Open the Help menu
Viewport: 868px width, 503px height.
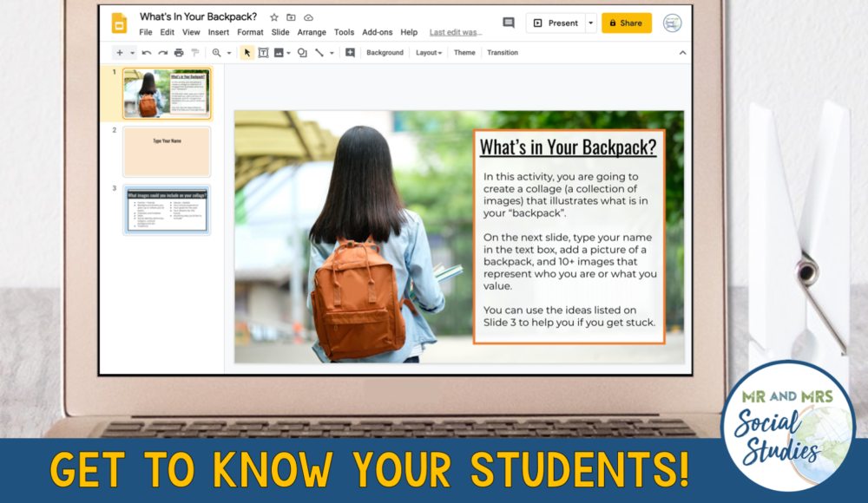coord(409,32)
